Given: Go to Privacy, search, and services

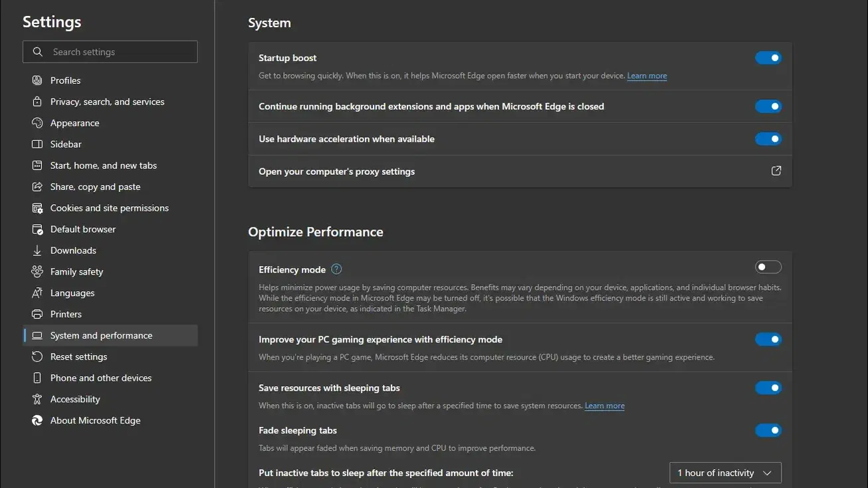Looking at the screenshot, I should tap(110, 102).
